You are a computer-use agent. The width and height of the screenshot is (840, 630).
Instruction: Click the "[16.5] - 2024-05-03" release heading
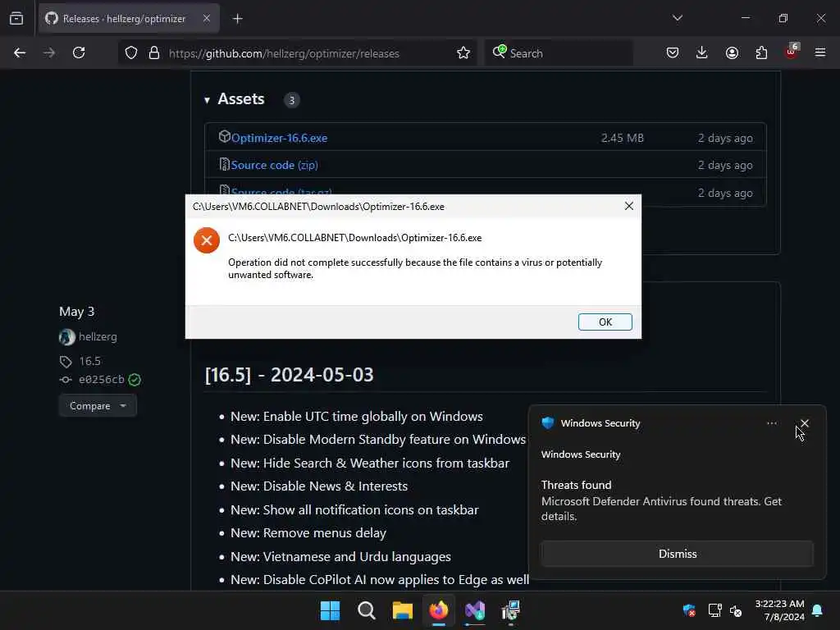coord(289,374)
